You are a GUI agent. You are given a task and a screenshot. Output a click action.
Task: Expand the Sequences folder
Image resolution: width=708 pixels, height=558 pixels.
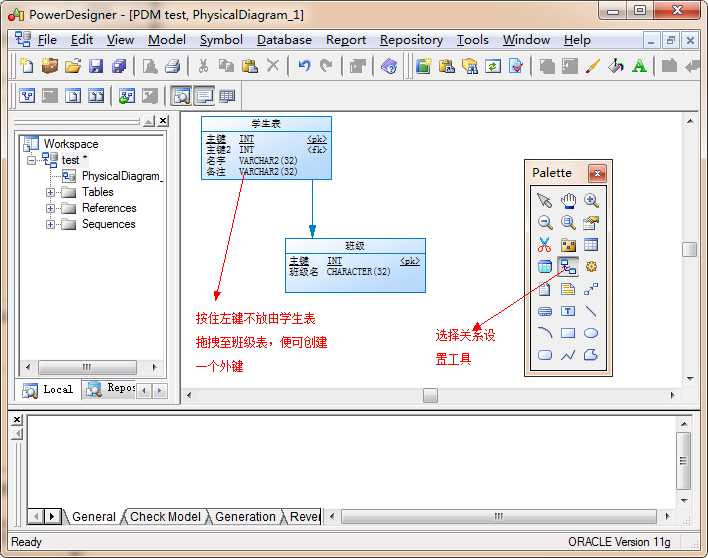(50, 224)
